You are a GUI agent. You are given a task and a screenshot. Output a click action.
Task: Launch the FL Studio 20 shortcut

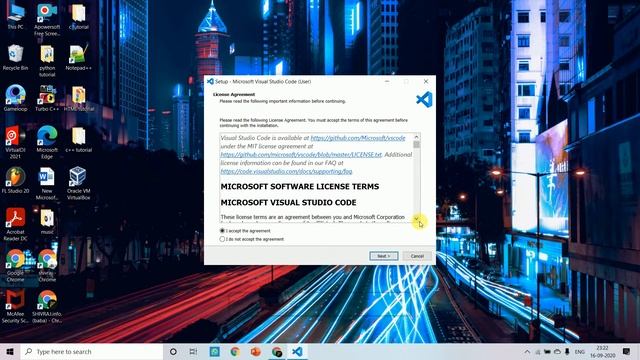tap(15, 180)
